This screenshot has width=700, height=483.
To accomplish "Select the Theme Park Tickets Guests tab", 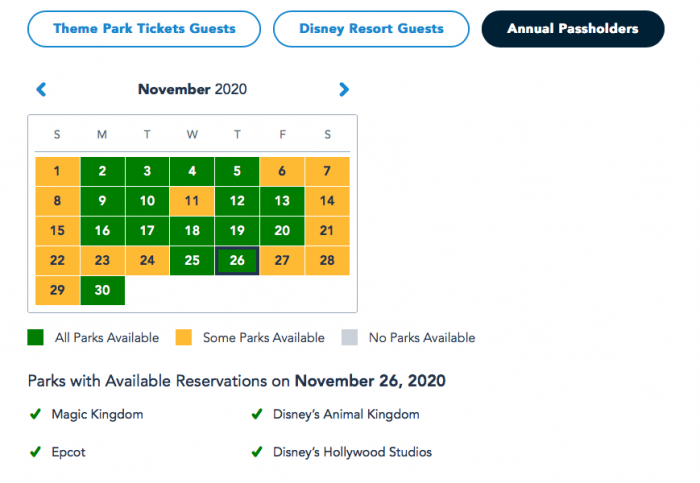I will [144, 29].
